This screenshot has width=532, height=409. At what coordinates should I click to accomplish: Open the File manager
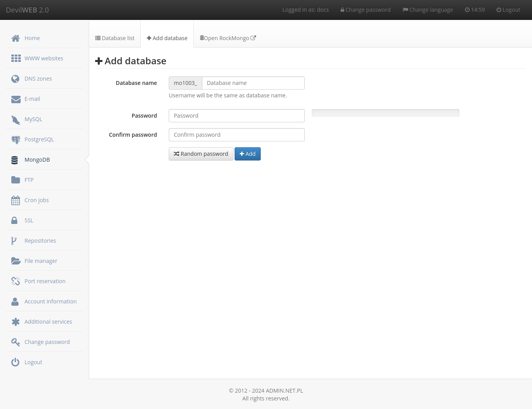(x=41, y=261)
